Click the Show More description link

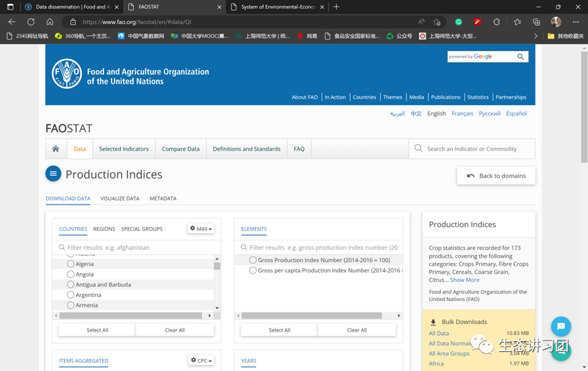(x=465, y=280)
